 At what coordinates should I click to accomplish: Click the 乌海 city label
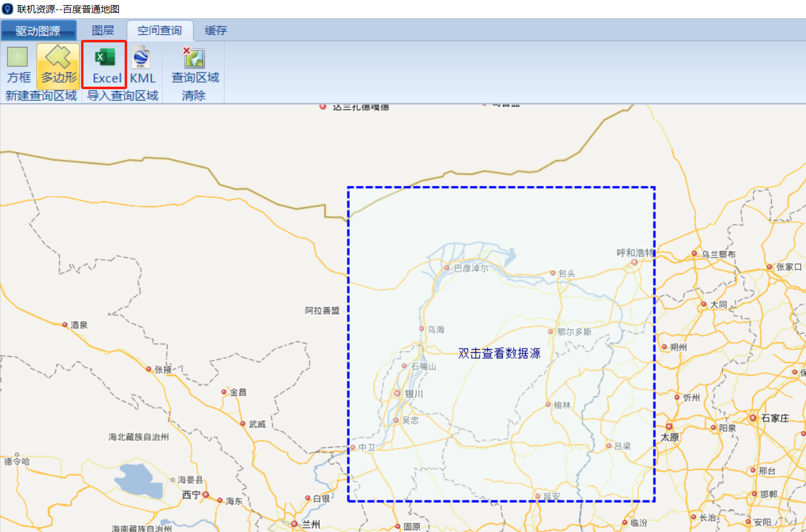436,330
